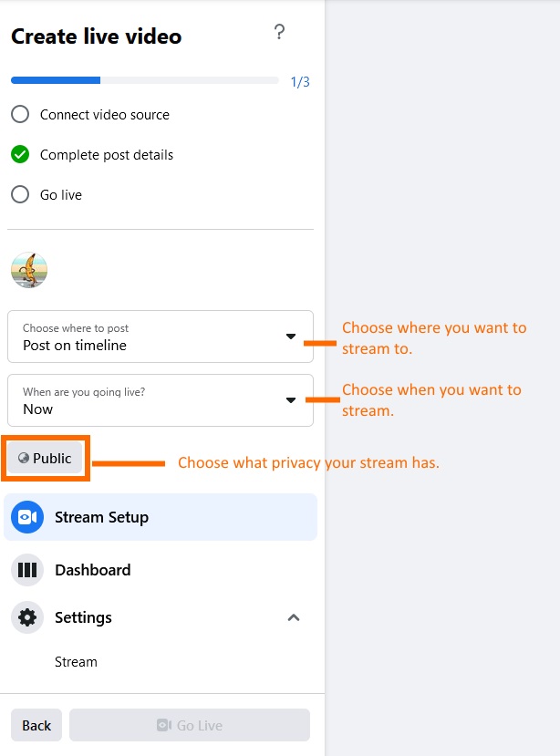Open the Dashboard menu item
560x756 pixels.
[93, 570]
